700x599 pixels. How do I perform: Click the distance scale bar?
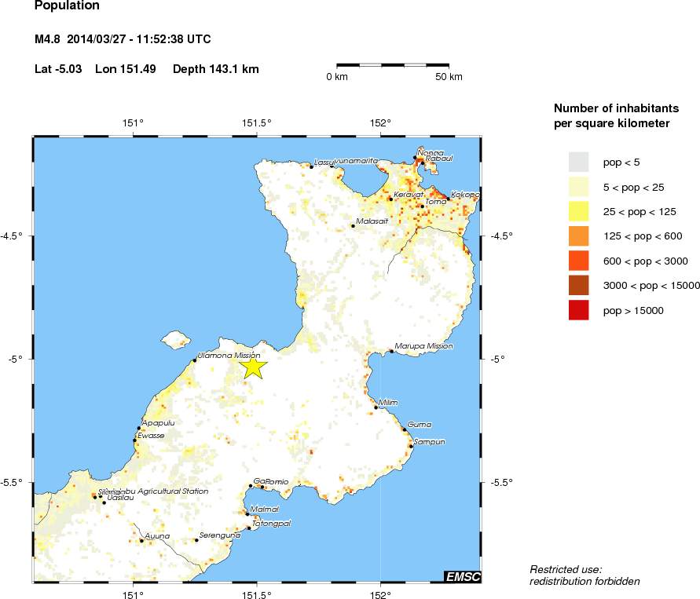pyautogui.click(x=393, y=64)
